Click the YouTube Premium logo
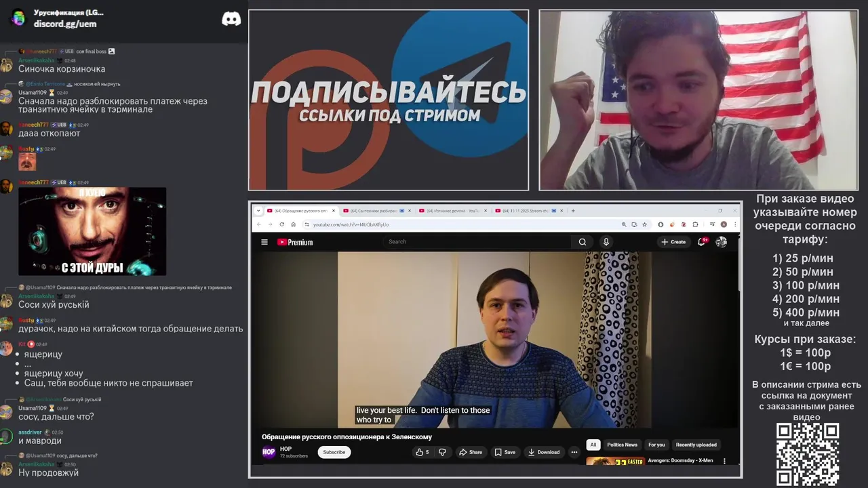 [295, 242]
